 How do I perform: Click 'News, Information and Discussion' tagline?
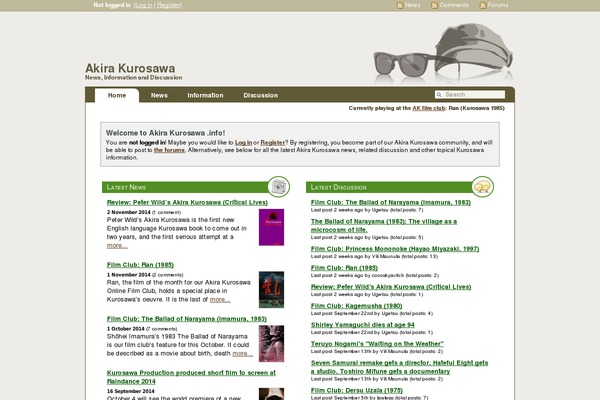[134, 77]
